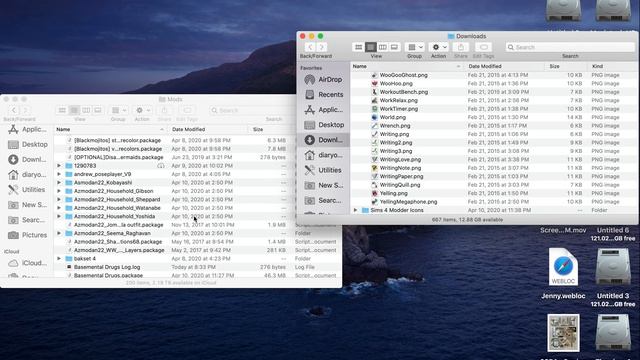
Task: Open diaryo home folder in Downloads sidebar
Action: click(323, 155)
